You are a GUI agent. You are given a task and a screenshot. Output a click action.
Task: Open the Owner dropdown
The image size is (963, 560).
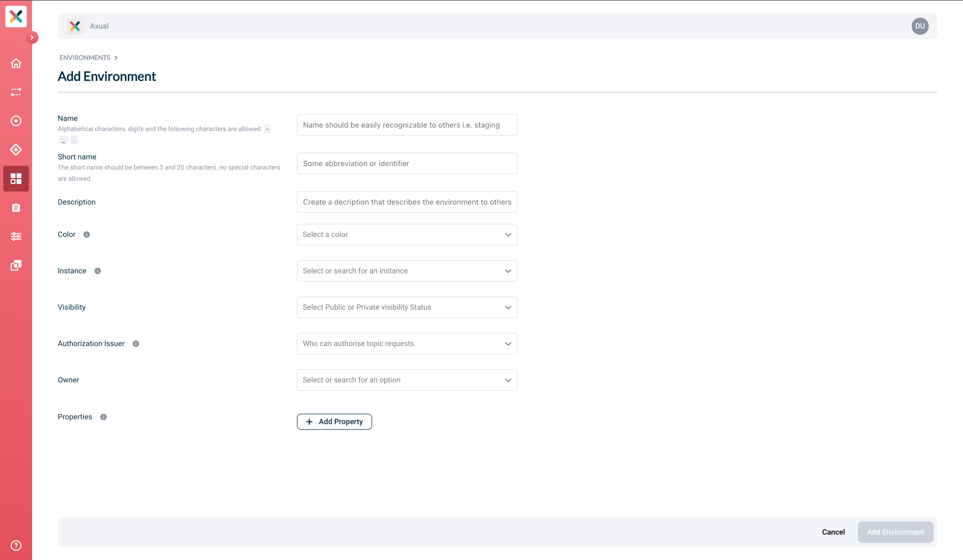(x=407, y=380)
